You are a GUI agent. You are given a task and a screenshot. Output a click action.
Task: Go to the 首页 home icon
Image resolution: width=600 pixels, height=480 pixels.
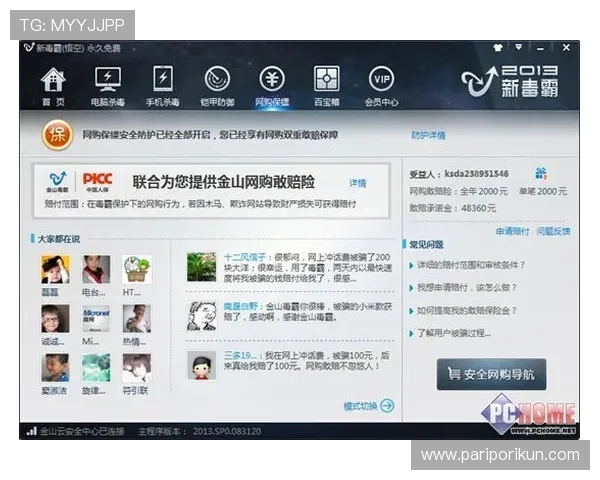pos(53,80)
